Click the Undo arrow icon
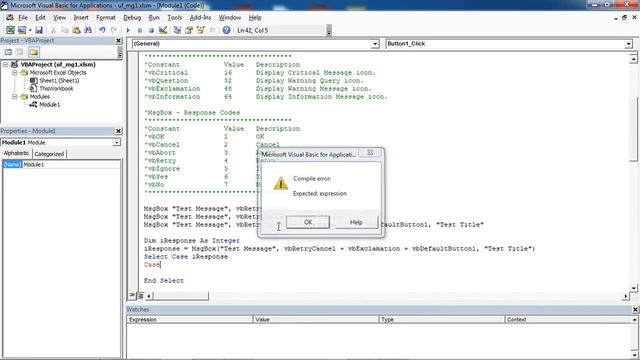This screenshot has height=360, width=640. pyautogui.click(x=102, y=30)
